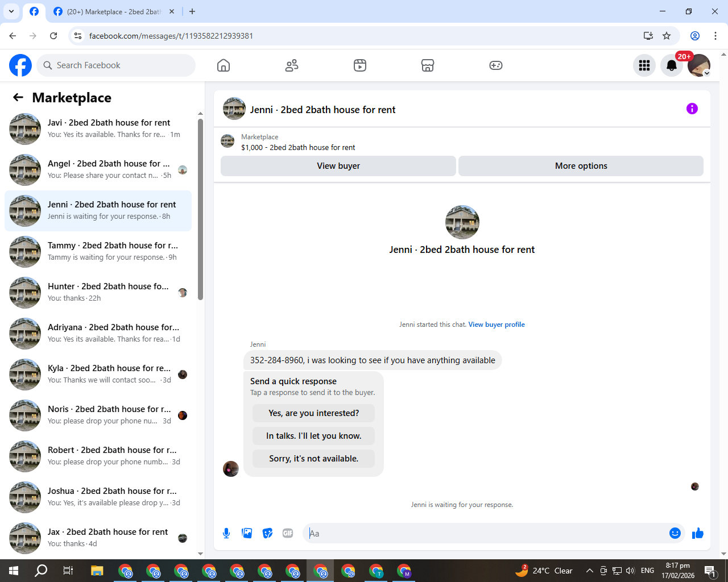Image resolution: width=728 pixels, height=582 pixels.
Task: Click the large listing photo in chat center
Action: click(462, 222)
